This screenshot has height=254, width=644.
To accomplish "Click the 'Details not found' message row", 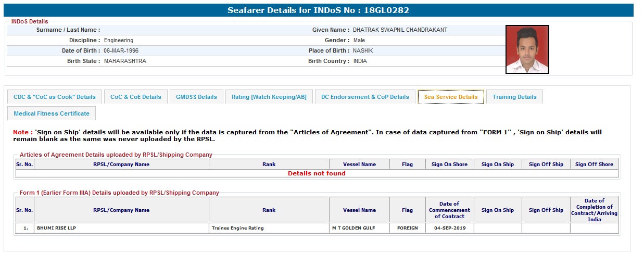I will click(x=317, y=173).
